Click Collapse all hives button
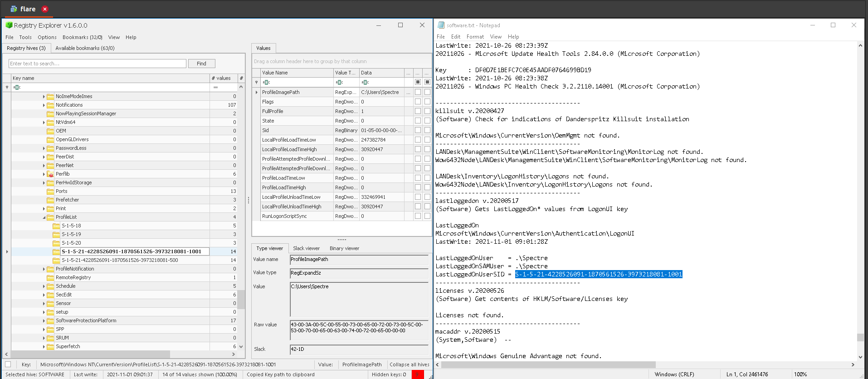This screenshot has width=868, height=379. [410, 364]
